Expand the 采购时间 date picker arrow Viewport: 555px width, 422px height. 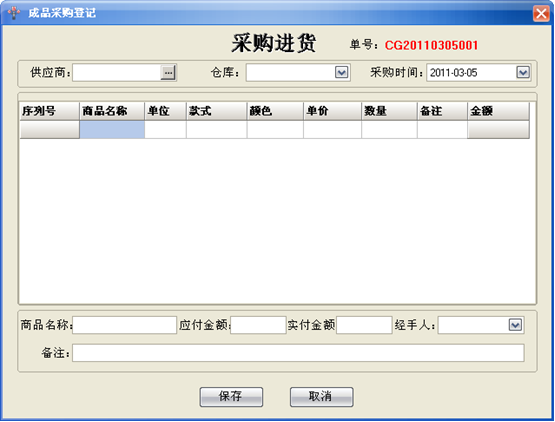(x=523, y=73)
